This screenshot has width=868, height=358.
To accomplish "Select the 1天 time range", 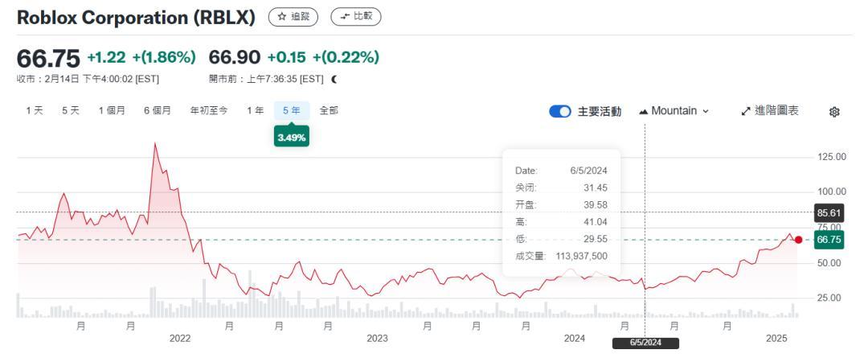I will pos(34,111).
